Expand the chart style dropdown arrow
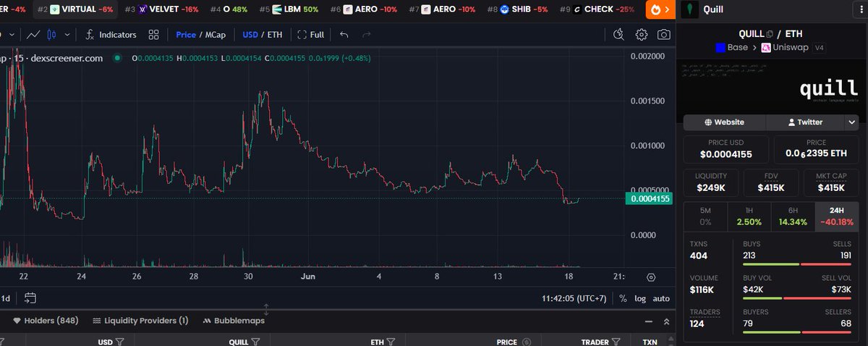Image resolution: width=868 pixels, height=346 pixels. click(x=67, y=34)
